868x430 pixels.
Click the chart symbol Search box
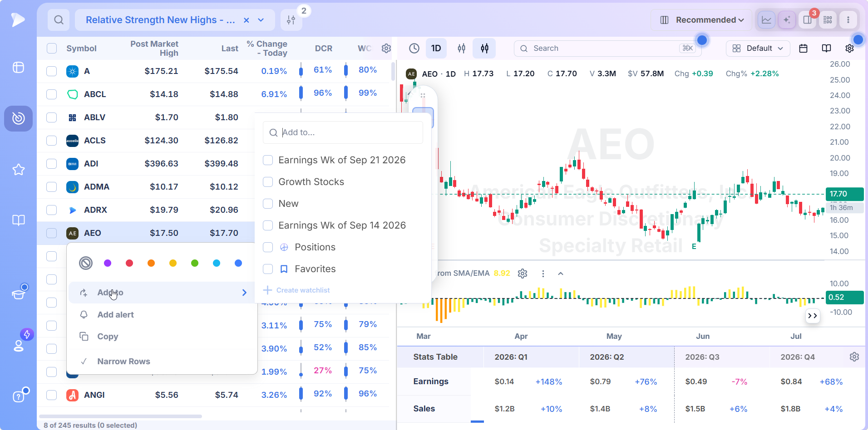click(x=607, y=48)
